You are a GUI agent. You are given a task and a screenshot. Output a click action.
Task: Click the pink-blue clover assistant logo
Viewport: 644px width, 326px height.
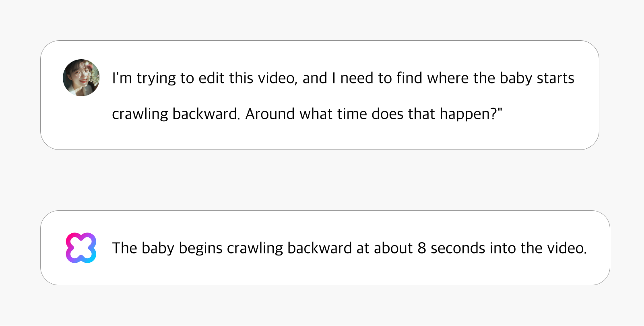tap(81, 248)
